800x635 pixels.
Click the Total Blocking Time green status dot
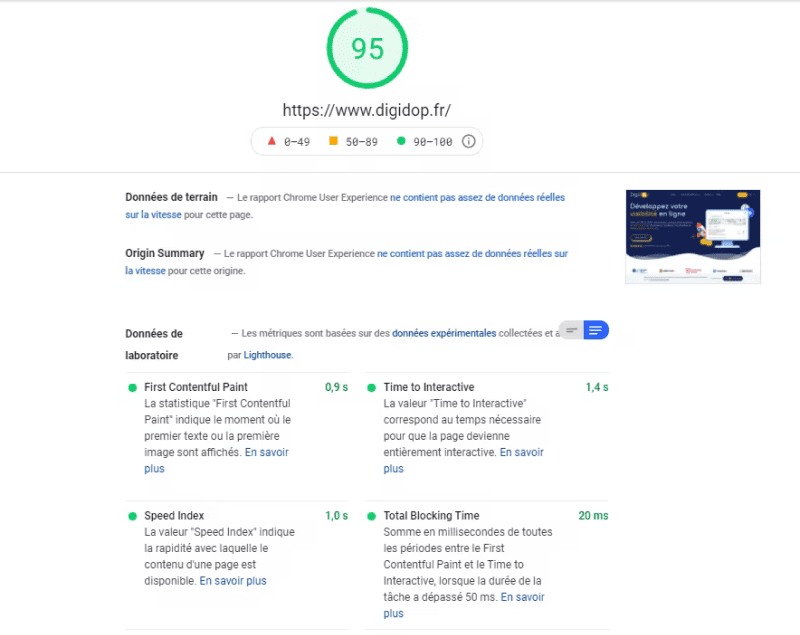371,516
